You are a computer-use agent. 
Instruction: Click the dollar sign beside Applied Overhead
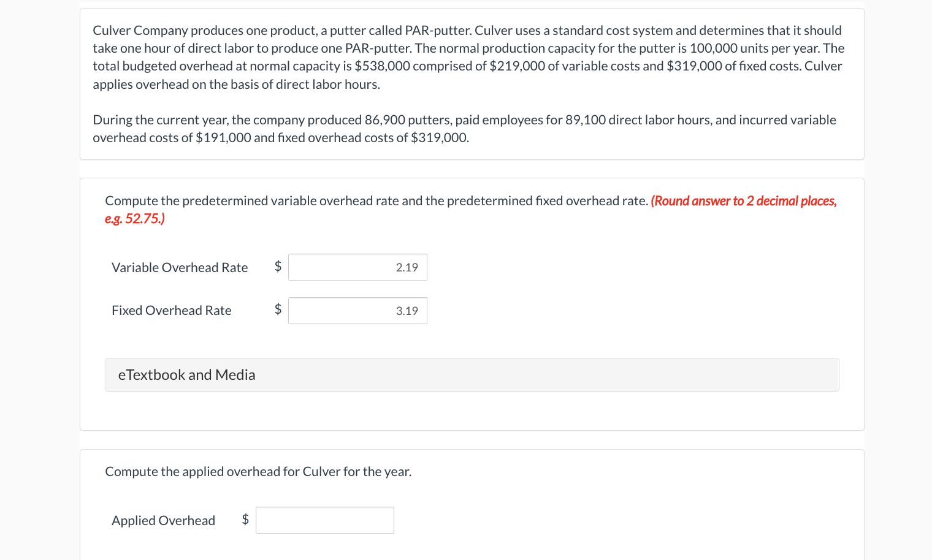tap(245, 520)
